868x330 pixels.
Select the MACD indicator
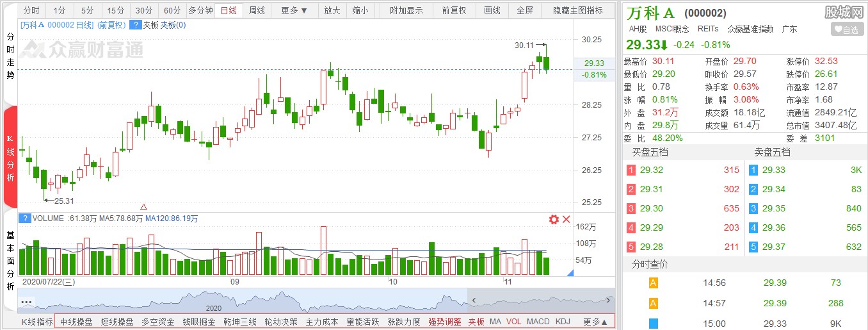(538, 322)
